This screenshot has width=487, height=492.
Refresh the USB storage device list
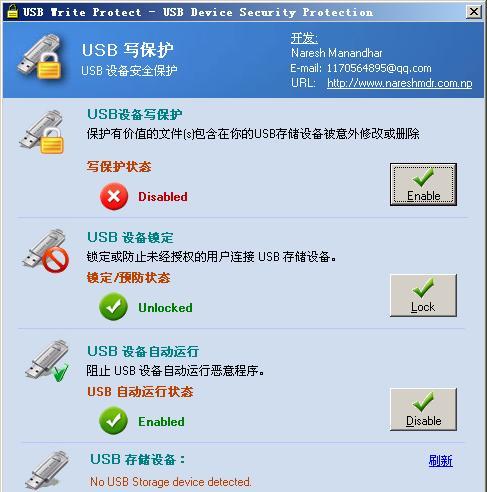click(440, 461)
